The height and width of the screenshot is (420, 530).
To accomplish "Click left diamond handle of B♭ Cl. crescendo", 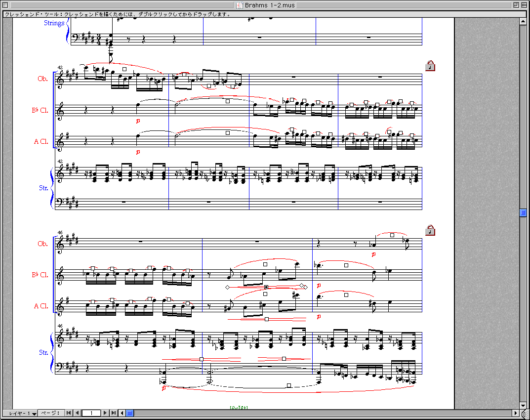I will [x=227, y=288].
